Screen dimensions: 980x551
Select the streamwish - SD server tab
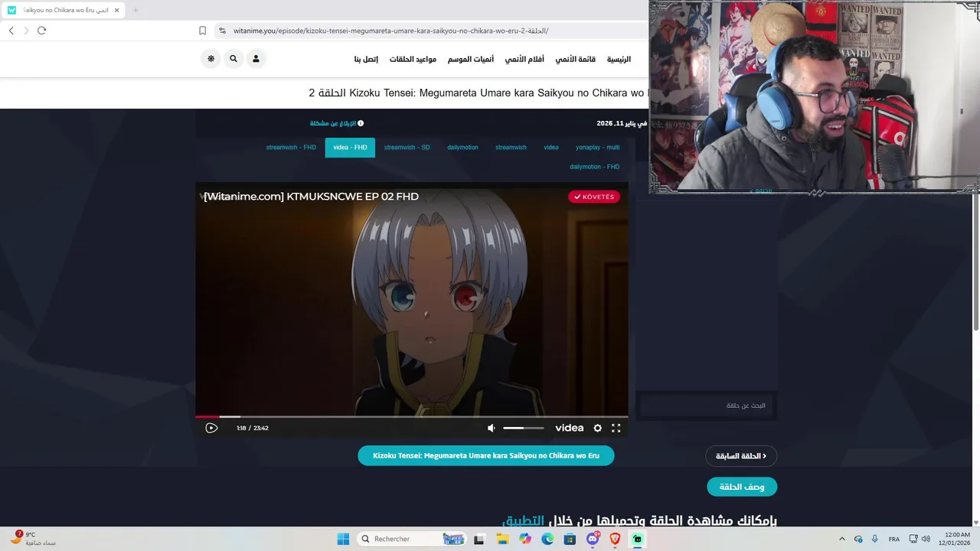coord(407,148)
